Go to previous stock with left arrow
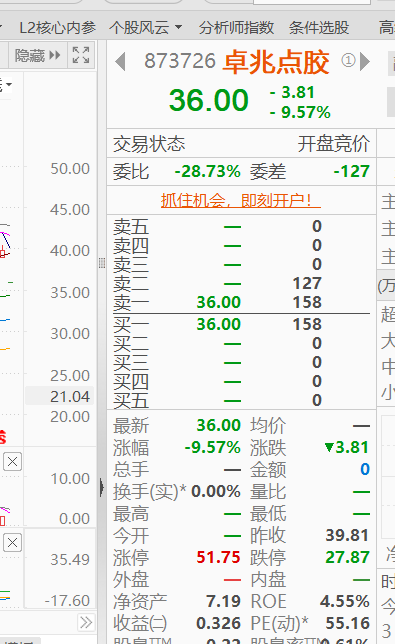The image size is (395, 644). (120, 62)
